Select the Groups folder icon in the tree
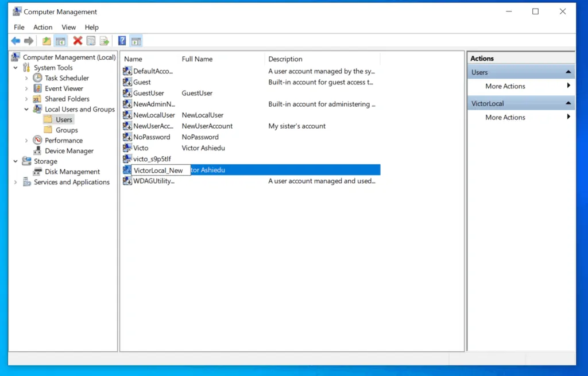The image size is (588, 376). click(x=49, y=130)
